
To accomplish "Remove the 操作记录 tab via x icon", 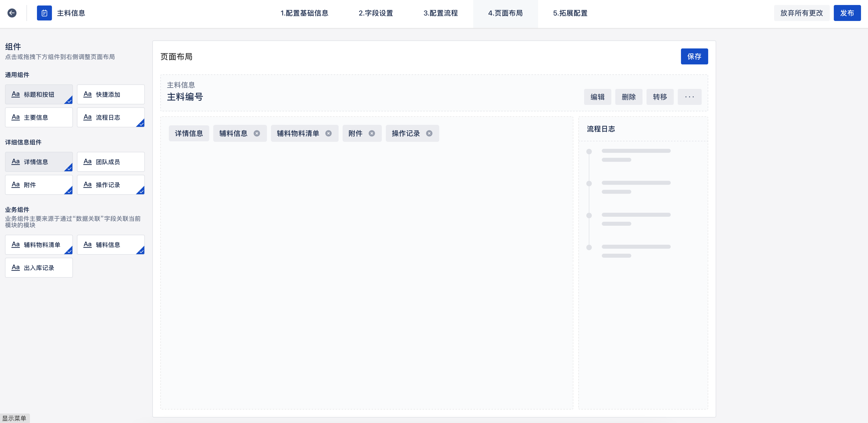I will pos(429,134).
